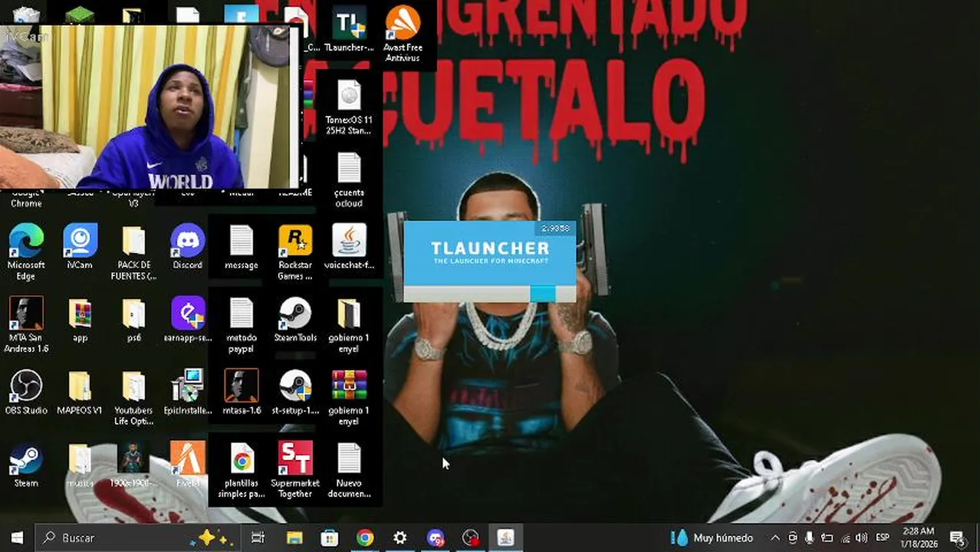Launch OBS Studio from the desktop
This screenshot has height=552, width=980.
tap(26, 393)
